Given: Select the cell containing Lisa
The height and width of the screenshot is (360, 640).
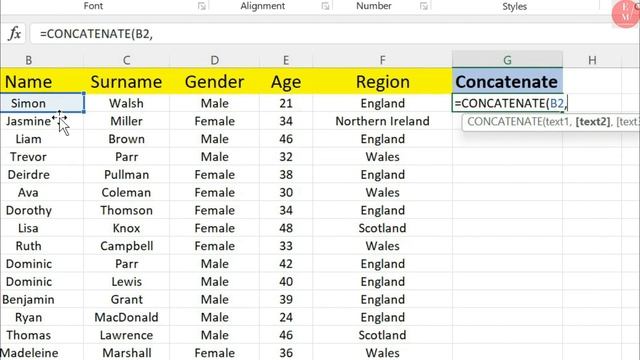Looking at the screenshot, I should (x=42, y=228).
